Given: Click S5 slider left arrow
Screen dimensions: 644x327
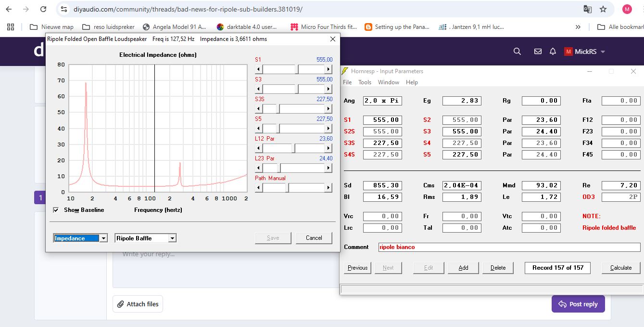Looking at the screenshot, I should tap(259, 129).
